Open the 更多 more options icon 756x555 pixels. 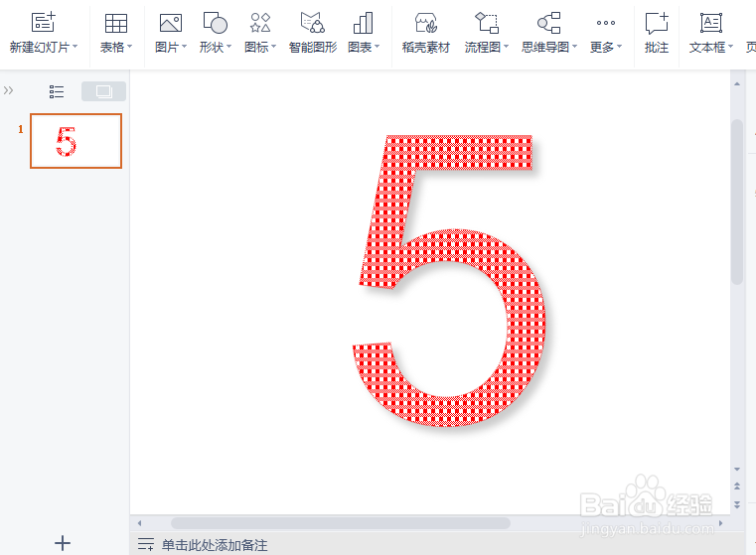click(x=606, y=23)
